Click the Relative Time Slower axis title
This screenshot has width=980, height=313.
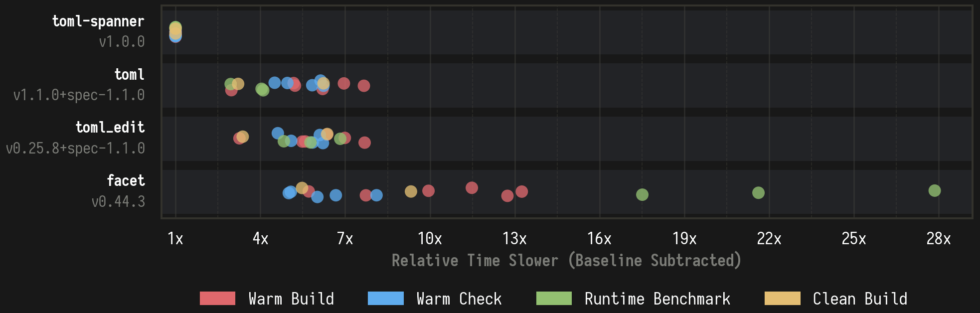[x=566, y=261]
